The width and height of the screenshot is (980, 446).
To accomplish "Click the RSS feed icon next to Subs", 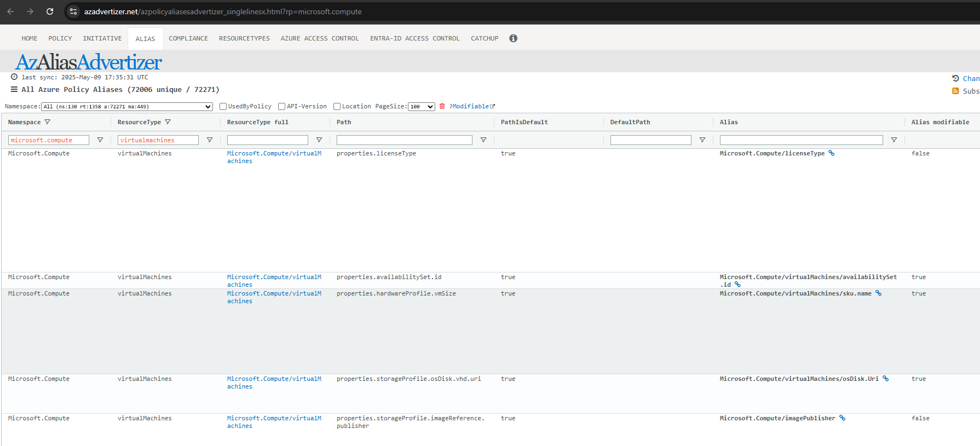I will pos(955,91).
